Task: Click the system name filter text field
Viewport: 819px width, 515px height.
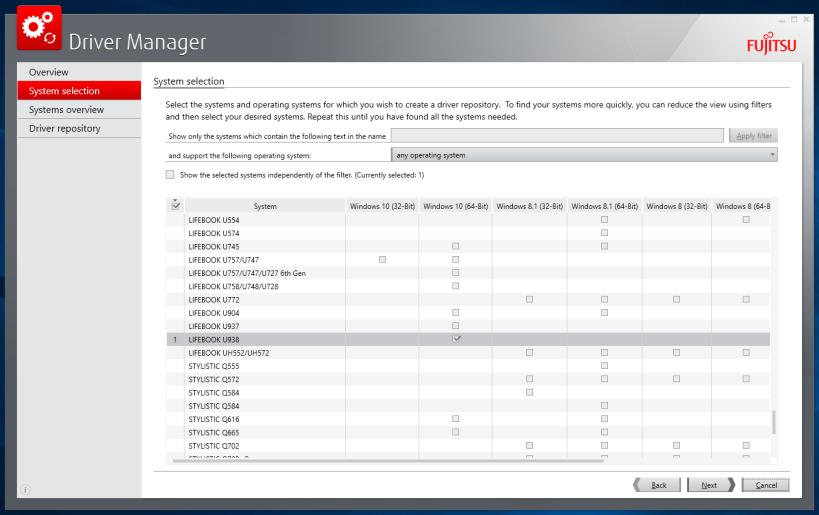Action: 557,136
